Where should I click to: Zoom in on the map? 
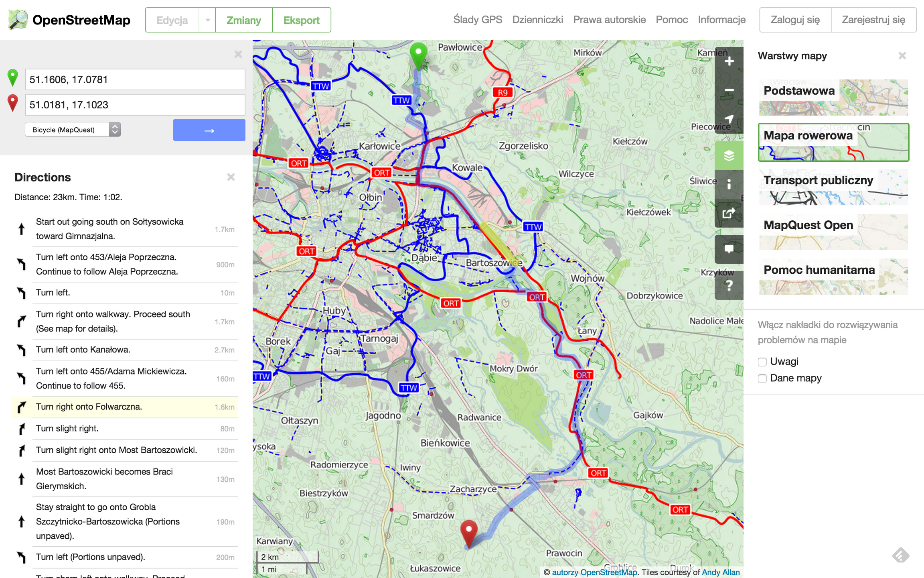[x=729, y=61]
